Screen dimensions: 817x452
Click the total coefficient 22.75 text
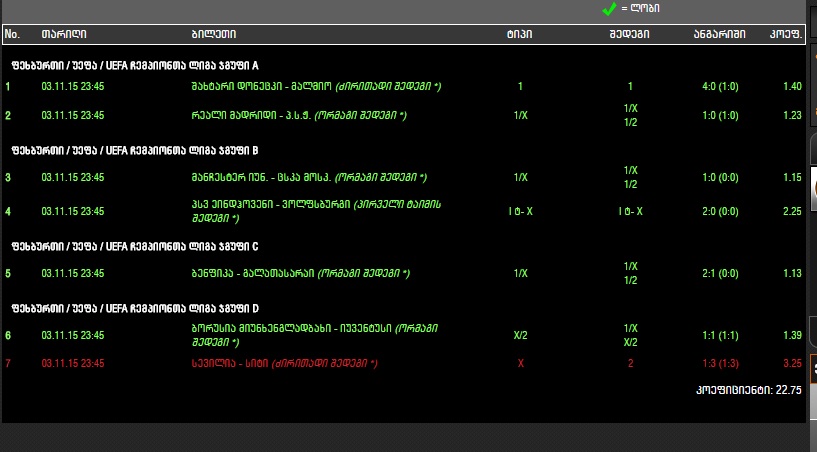tap(749, 390)
